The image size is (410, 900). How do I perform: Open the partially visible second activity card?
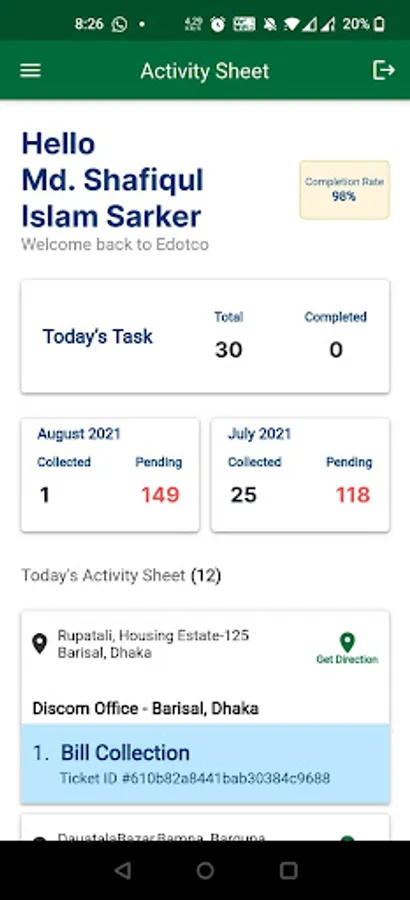point(205,828)
